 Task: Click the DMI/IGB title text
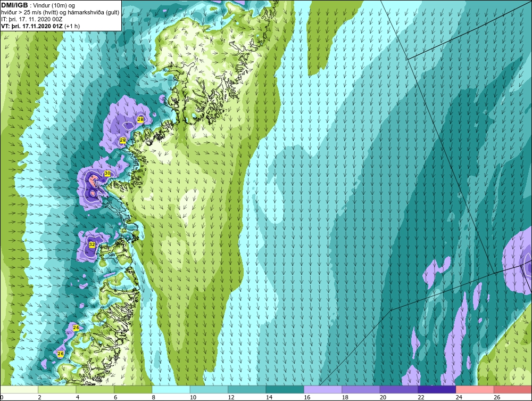14,5
